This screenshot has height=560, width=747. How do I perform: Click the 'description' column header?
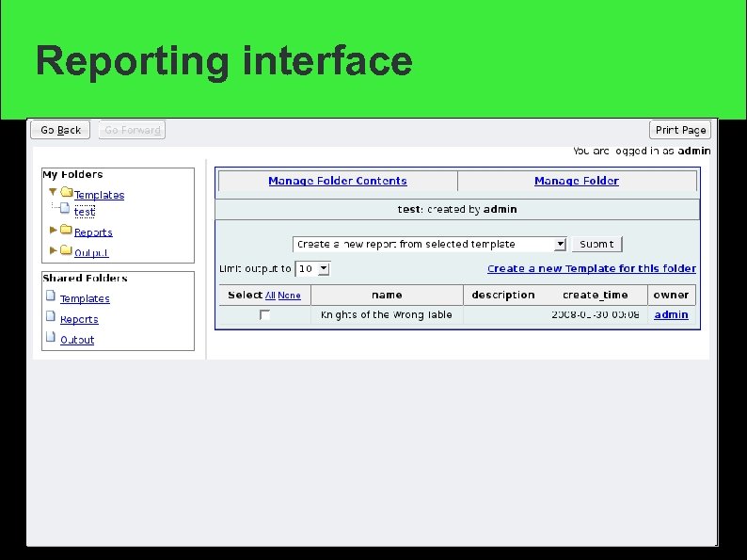click(x=503, y=295)
